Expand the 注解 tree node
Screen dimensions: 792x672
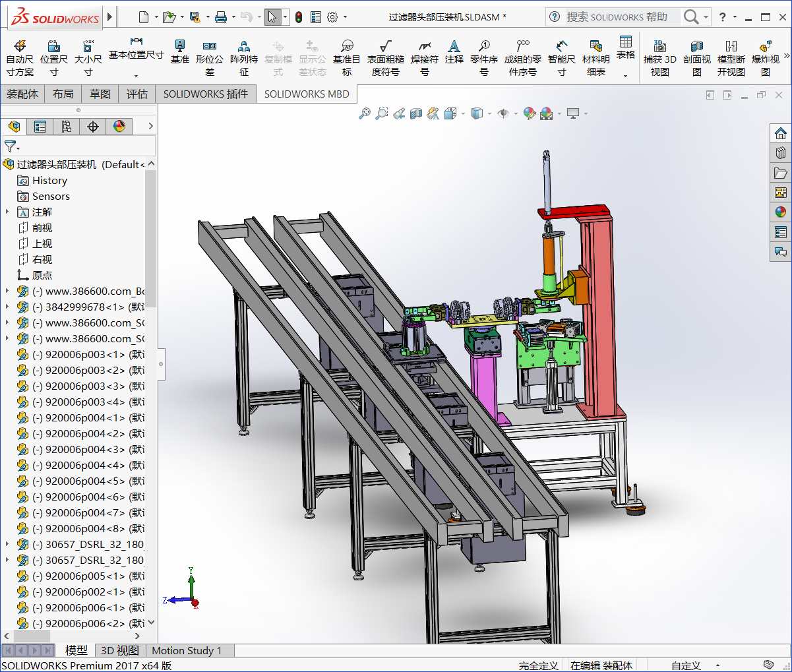(7, 212)
